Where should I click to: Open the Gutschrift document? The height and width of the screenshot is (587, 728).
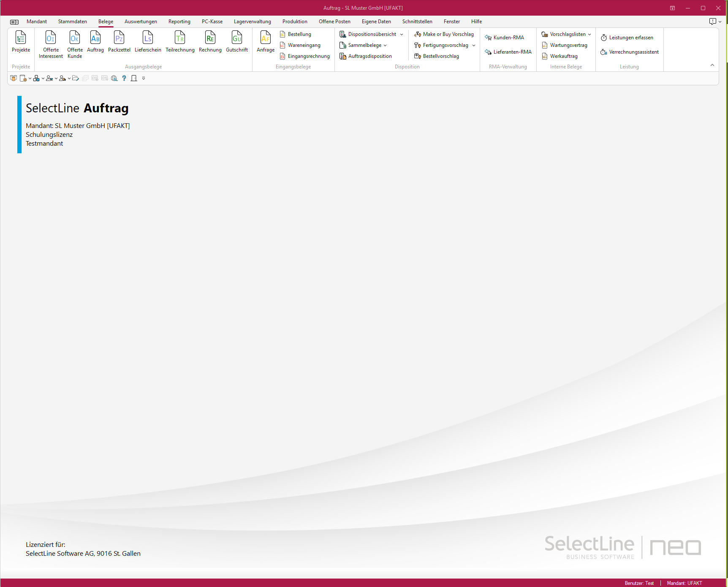click(237, 42)
